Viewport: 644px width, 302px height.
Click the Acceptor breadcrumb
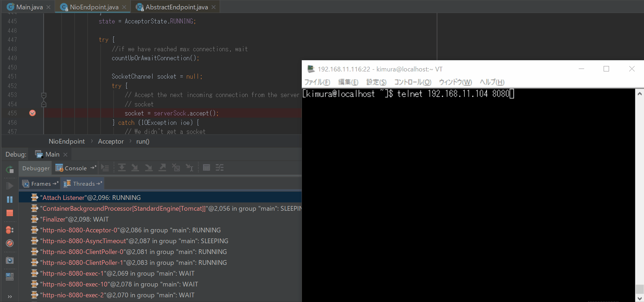coord(111,141)
